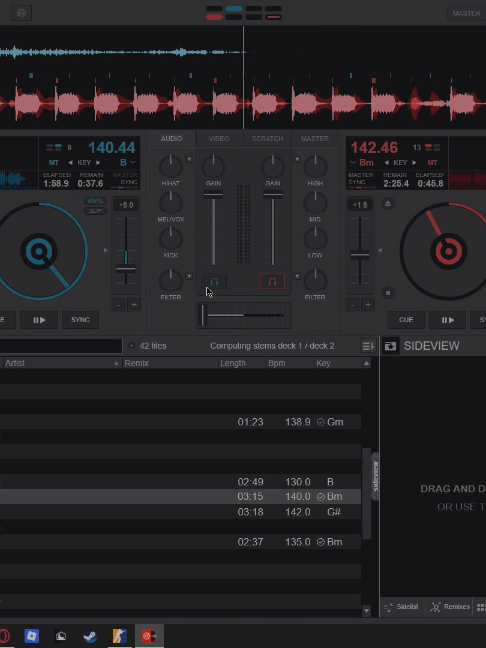Image resolution: width=486 pixels, height=648 pixels.
Task: Click the right deck eject icon
Action: click(x=388, y=203)
